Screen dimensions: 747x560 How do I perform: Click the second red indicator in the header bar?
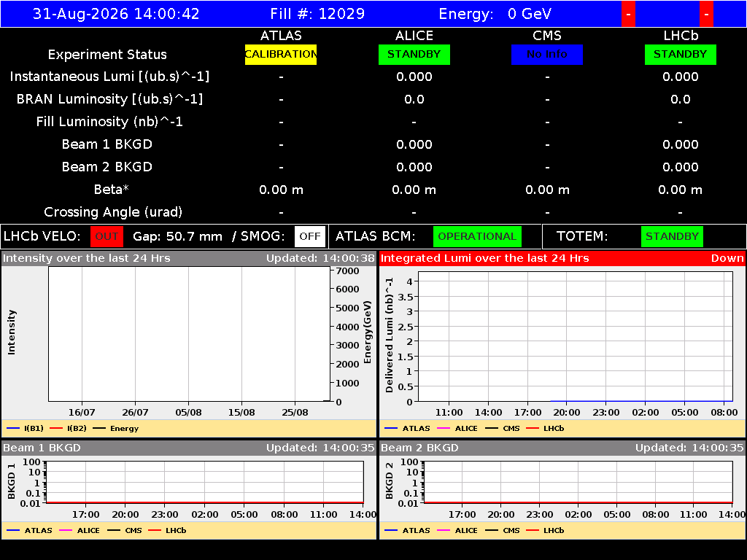pos(706,14)
